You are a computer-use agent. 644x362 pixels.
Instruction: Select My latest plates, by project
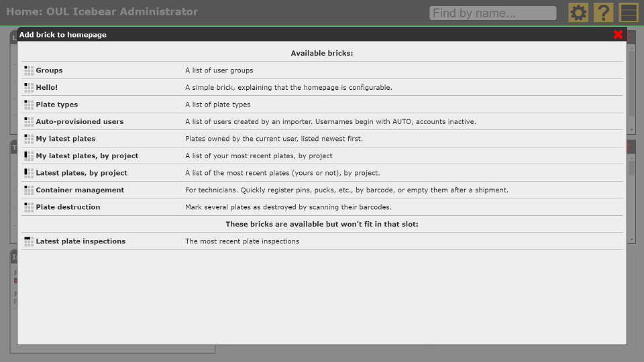[x=87, y=156]
